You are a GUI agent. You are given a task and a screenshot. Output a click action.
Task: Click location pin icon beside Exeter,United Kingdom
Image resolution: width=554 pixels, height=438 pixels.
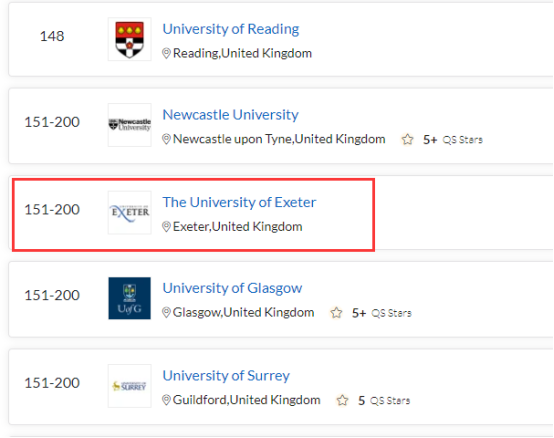click(166, 227)
